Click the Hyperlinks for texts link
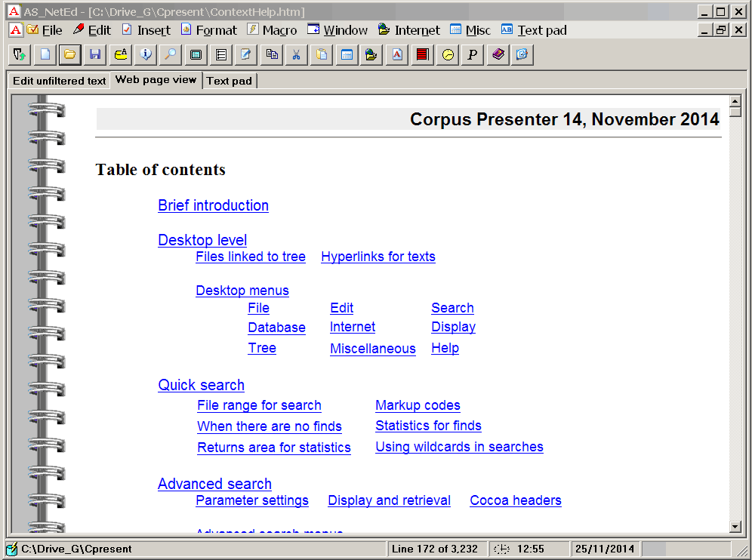This screenshot has width=752, height=560. click(x=378, y=257)
